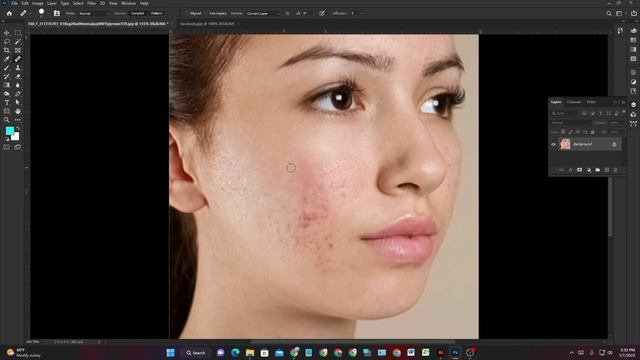Select the Rectangular Marquee tool
Screen dimensions: 640x360
(x=18, y=33)
